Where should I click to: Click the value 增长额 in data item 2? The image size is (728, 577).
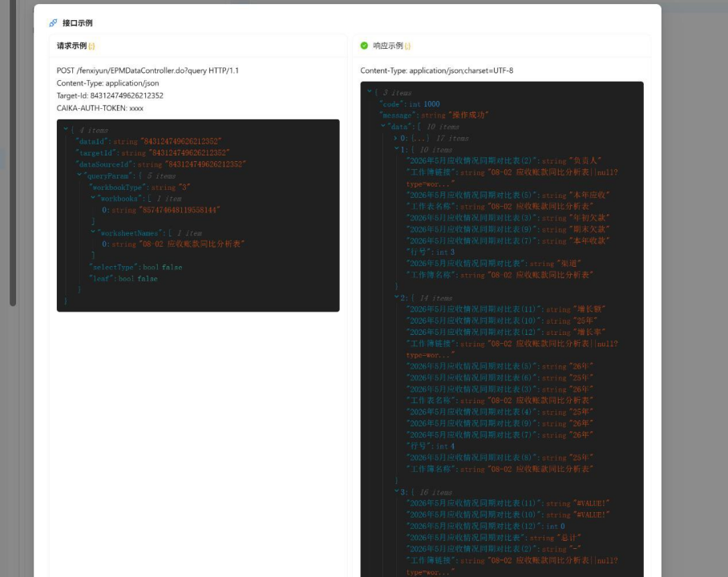tap(589, 309)
